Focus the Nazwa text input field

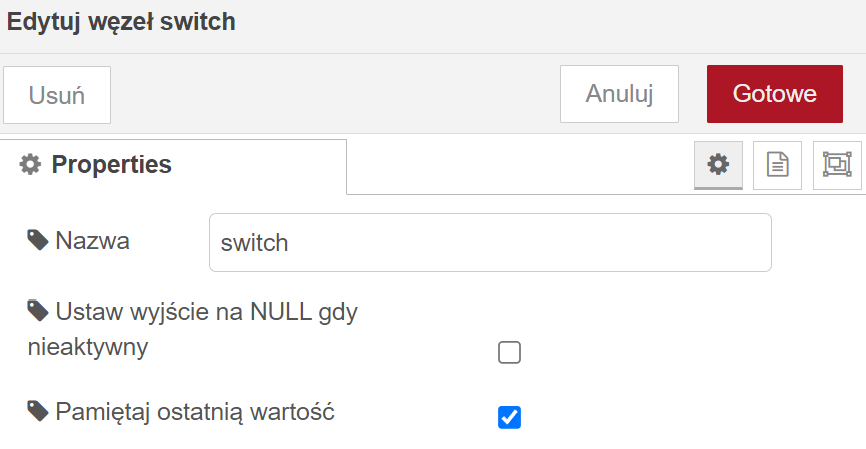(490, 242)
